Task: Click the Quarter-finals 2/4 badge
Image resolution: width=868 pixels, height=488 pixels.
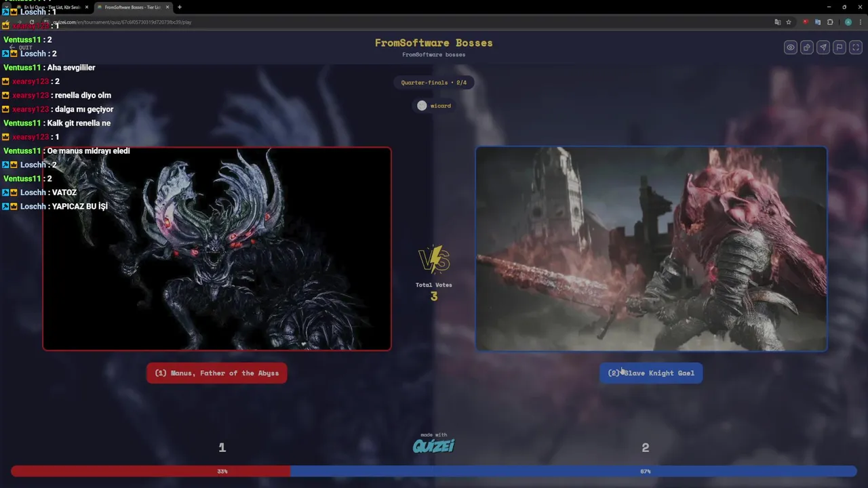Action: click(x=434, y=83)
